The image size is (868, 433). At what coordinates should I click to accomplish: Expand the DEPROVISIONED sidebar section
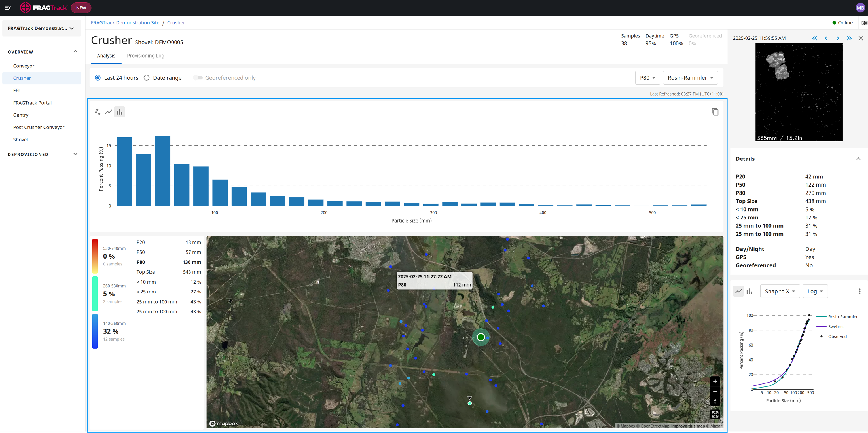[75, 154]
